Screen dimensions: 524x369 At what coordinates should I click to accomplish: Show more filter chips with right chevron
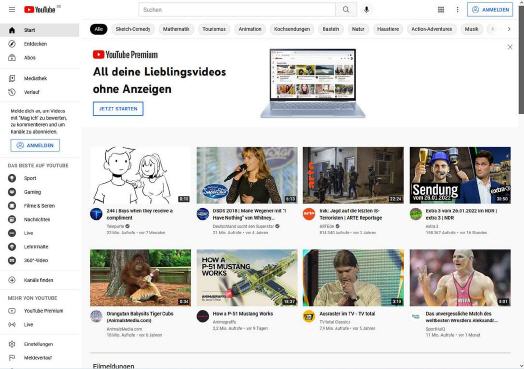coord(509,29)
